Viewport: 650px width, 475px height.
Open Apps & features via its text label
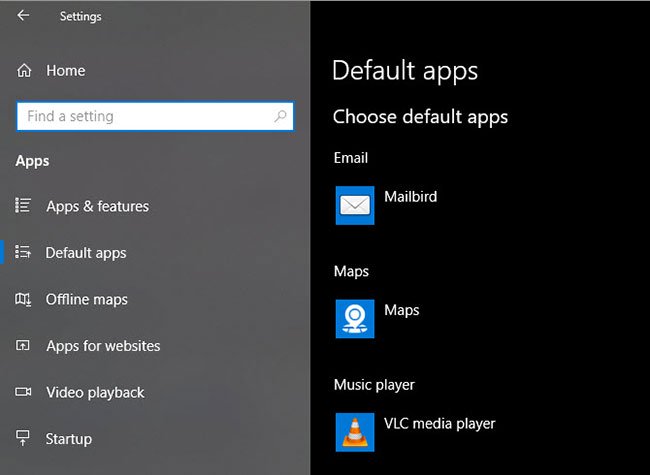(97, 206)
